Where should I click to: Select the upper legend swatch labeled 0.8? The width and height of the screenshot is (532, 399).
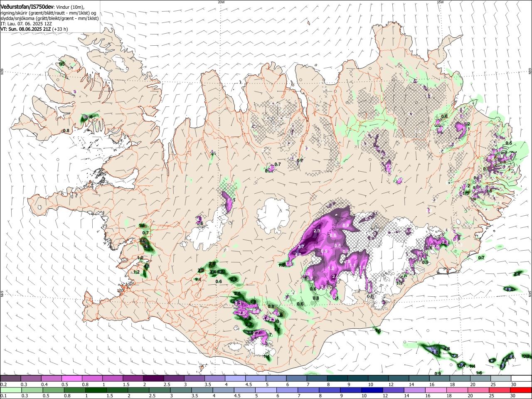click(x=92, y=379)
